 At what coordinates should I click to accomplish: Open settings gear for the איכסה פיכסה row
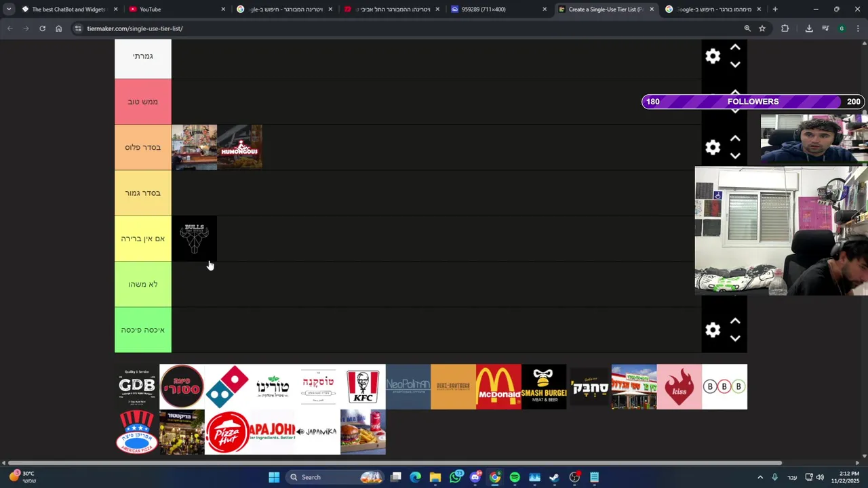coord(713,330)
